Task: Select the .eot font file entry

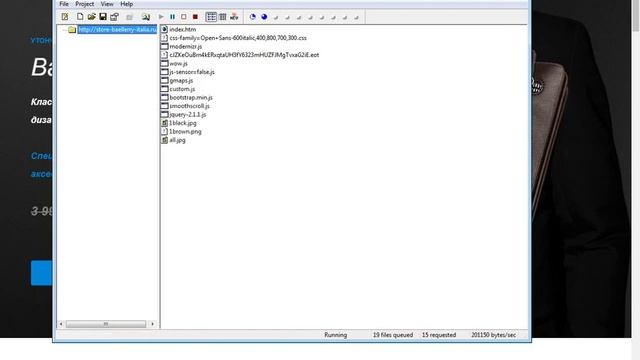Action: (x=244, y=55)
